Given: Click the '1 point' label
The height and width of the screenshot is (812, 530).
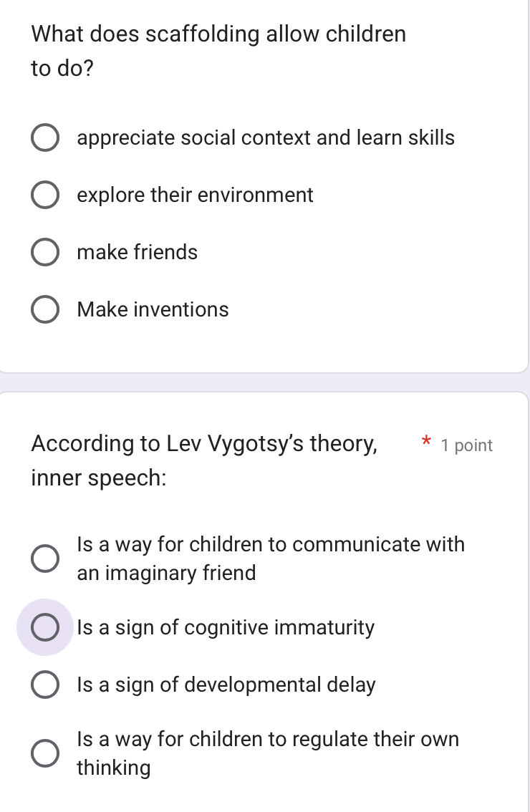Looking at the screenshot, I should 467,445.
